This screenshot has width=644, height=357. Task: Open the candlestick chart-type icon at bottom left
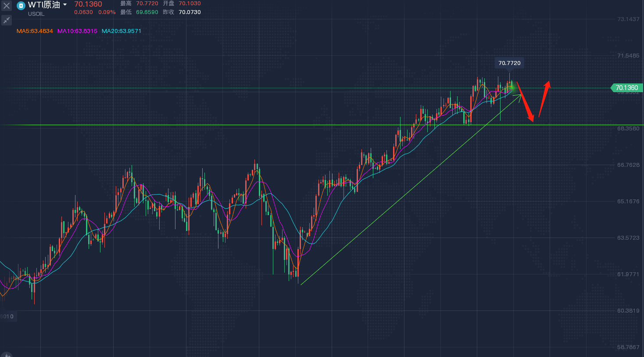coord(7,354)
